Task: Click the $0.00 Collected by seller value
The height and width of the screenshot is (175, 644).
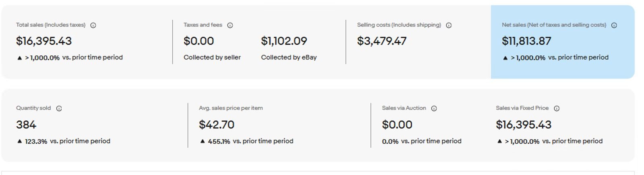Action: [x=198, y=41]
